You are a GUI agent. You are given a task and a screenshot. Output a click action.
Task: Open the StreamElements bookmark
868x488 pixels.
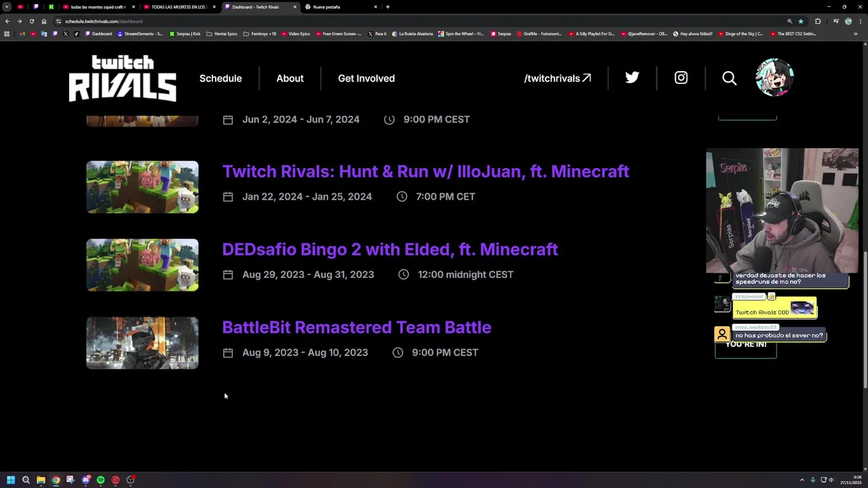[x=140, y=33]
